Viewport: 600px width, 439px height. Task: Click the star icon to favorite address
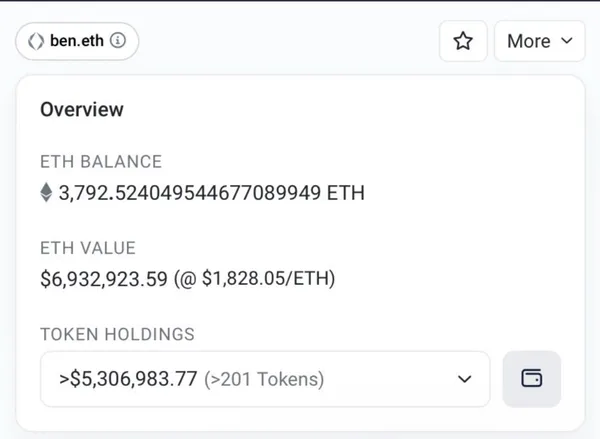(x=463, y=41)
